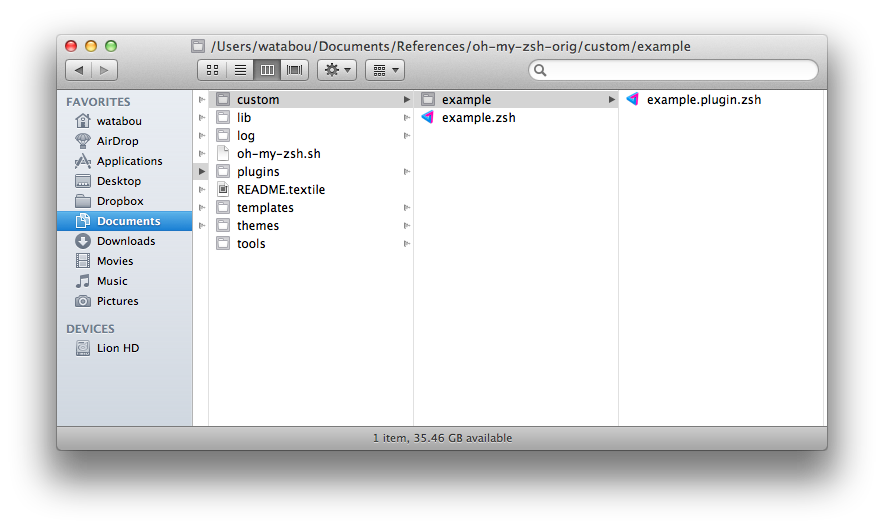
Task: Select the lib folder
Action: tap(311, 117)
